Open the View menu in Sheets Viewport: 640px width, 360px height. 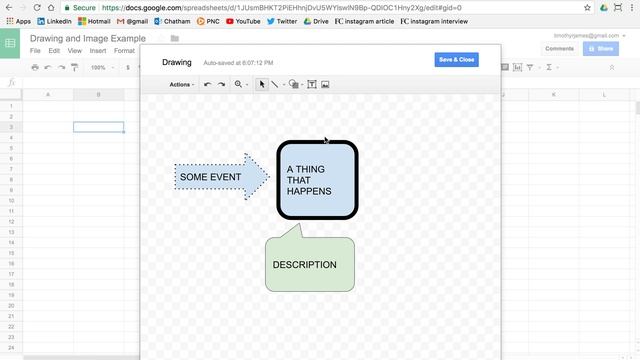click(x=75, y=51)
